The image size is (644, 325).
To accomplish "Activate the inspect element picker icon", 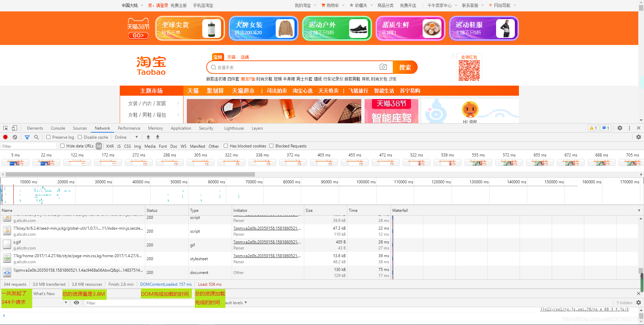I will pos(5,128).
